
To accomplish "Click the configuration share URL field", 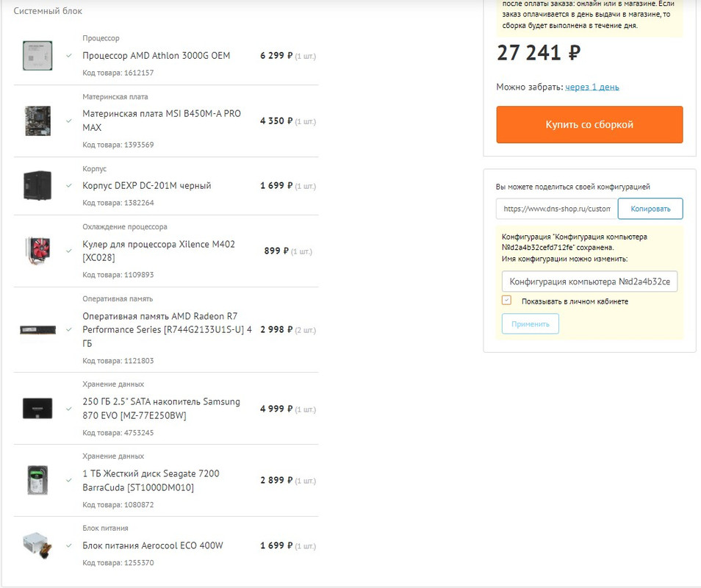I will click(556, 209).
